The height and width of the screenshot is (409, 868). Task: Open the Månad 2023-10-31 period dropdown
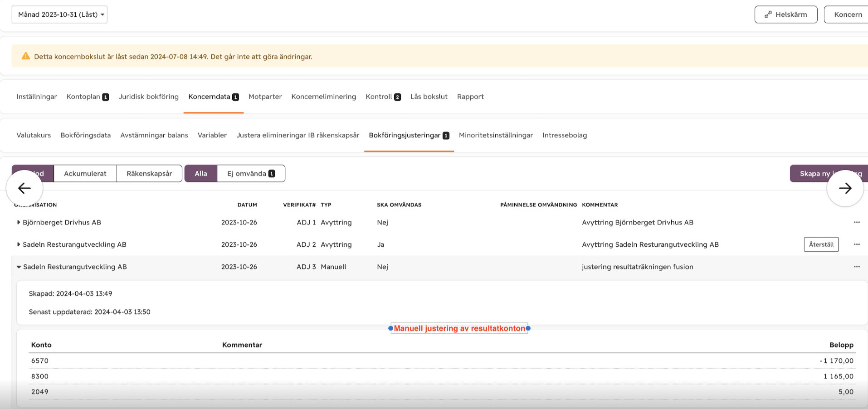point(59,15)
